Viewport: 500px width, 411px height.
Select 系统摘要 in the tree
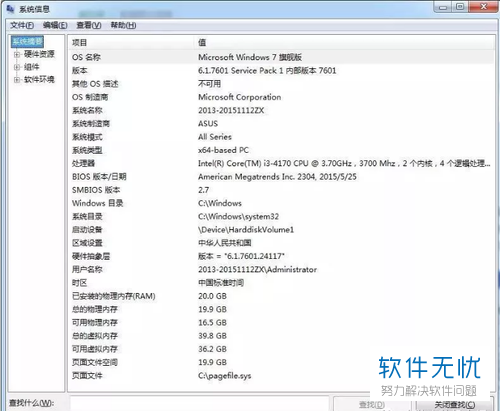27,41
